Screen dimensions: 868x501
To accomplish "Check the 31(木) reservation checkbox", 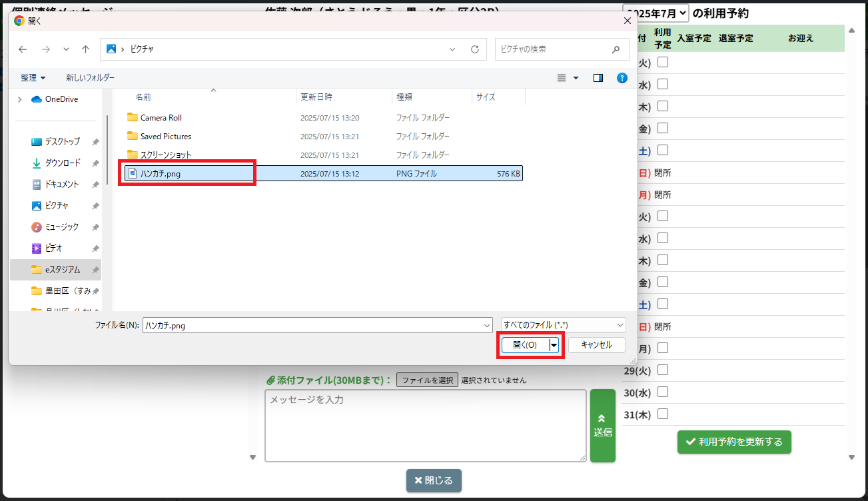I will click(x=663, y=414).
